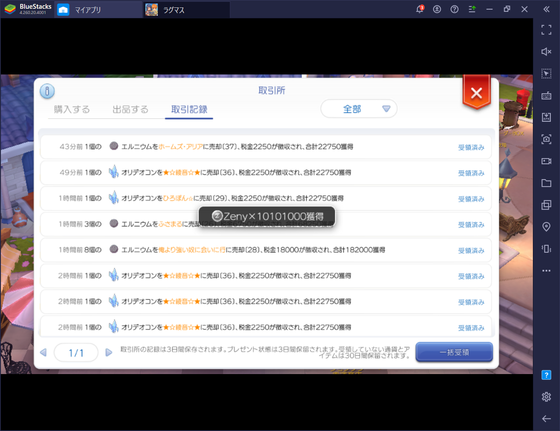Open the blue help guide icon
Image resolution: width=560 pixels, height=431 pixels.
pos(546,375)
